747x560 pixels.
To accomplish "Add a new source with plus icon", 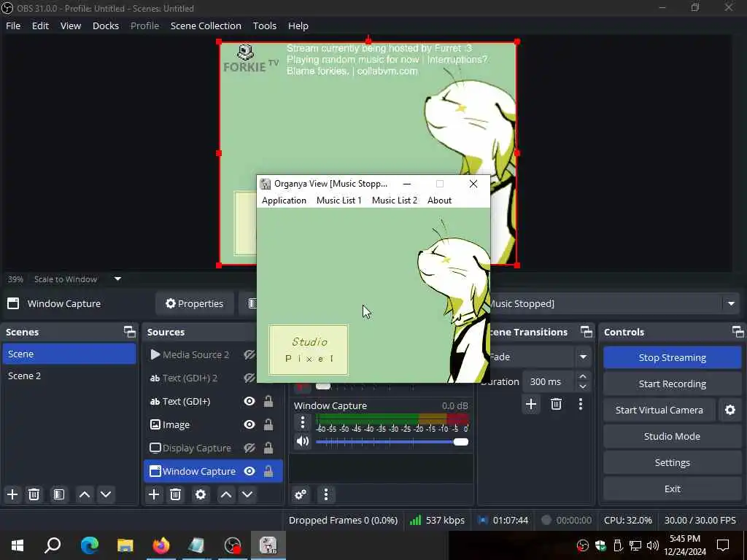I will tap(154, 494).
